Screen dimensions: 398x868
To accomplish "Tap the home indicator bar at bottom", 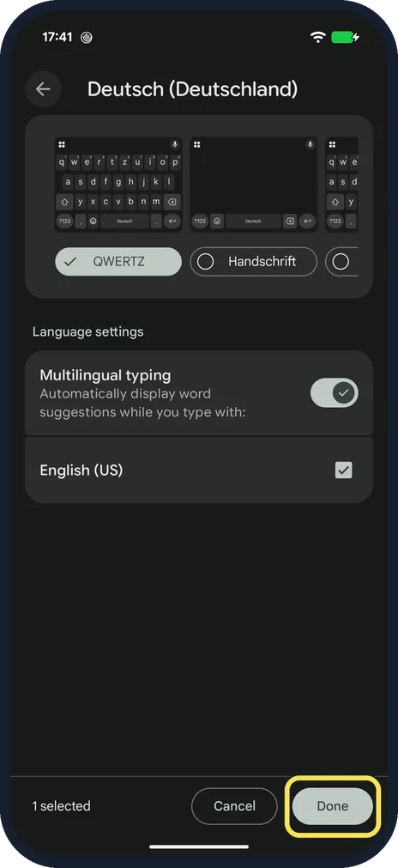I will point(199,847).
